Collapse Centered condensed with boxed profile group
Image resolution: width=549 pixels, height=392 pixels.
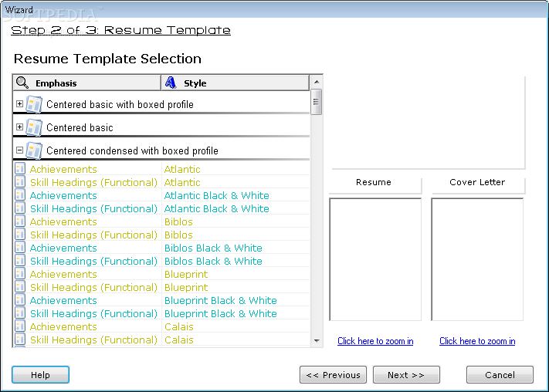(x=19, y=150)
